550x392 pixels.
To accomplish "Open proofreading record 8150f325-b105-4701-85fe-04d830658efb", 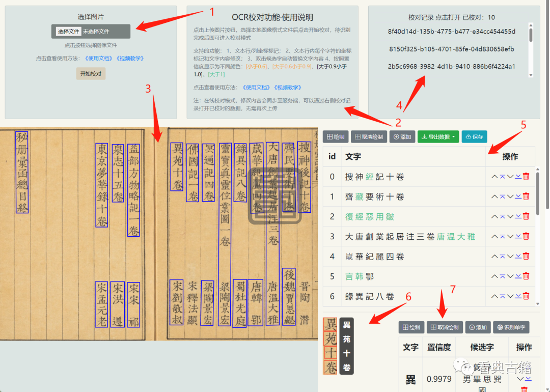I will (x=451, y=49).
